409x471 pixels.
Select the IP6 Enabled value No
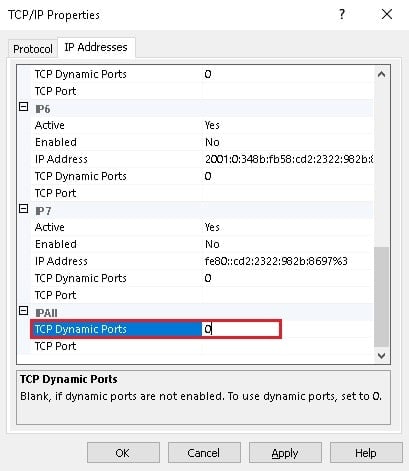pos(212,142)
